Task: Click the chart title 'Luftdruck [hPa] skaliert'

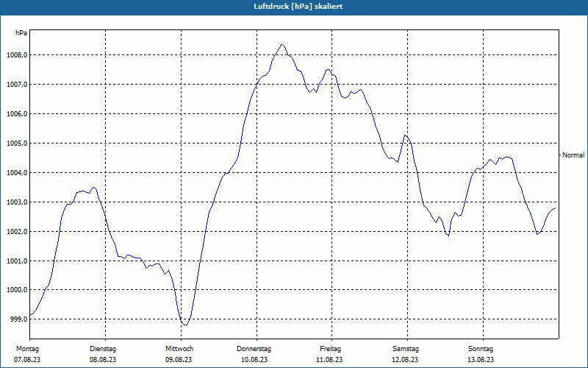Action: 298,7
